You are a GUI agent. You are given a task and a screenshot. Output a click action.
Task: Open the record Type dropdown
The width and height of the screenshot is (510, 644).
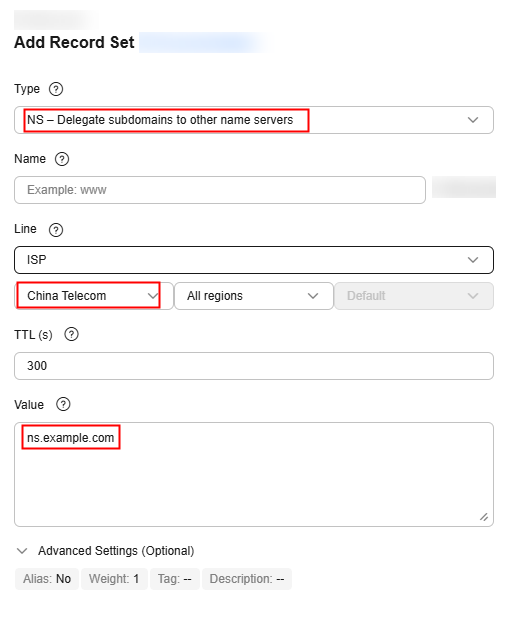[x=254, y=120]
